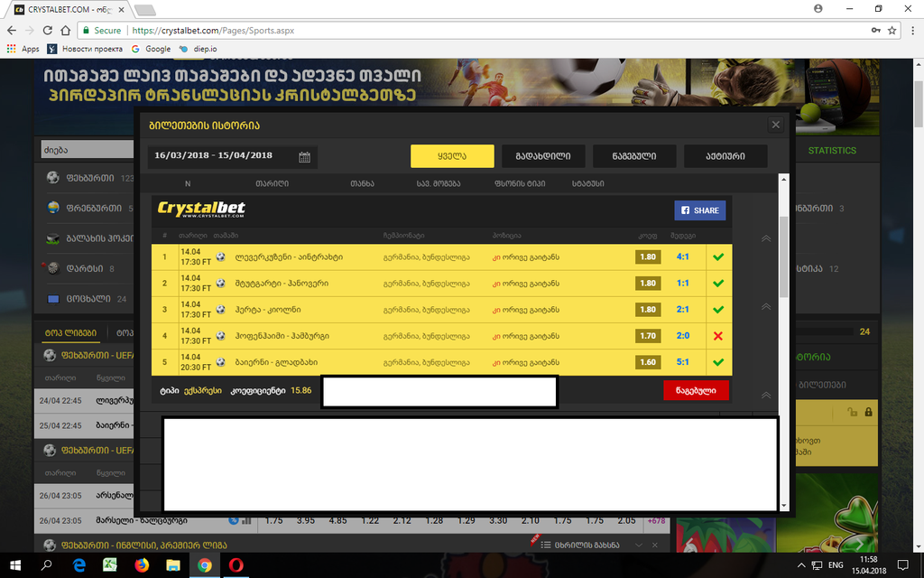
Task: Click the score 1:1 of შტუტგარტი - ჰანოვერი
Action: (682, 283)
